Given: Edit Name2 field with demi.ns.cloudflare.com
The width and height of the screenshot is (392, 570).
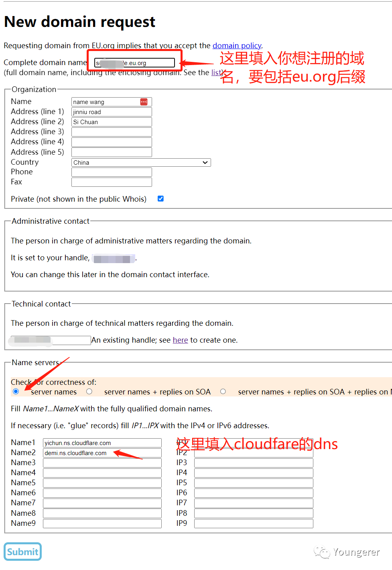Looking at the screenshot, I should [102, 453].
